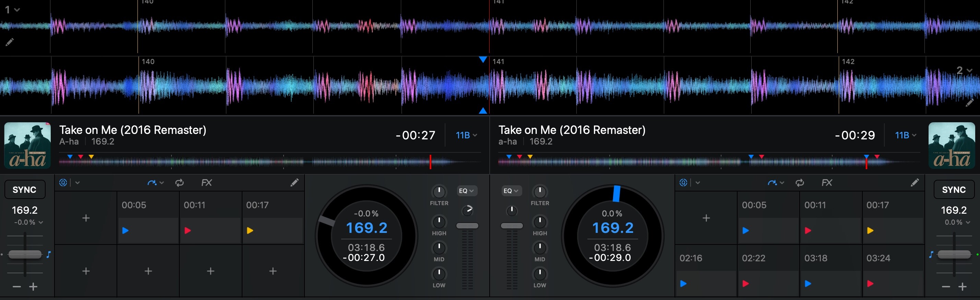Click the a-ha album artwork on deck 1
This screenshot has height=300, width=980.
[27, 146]
